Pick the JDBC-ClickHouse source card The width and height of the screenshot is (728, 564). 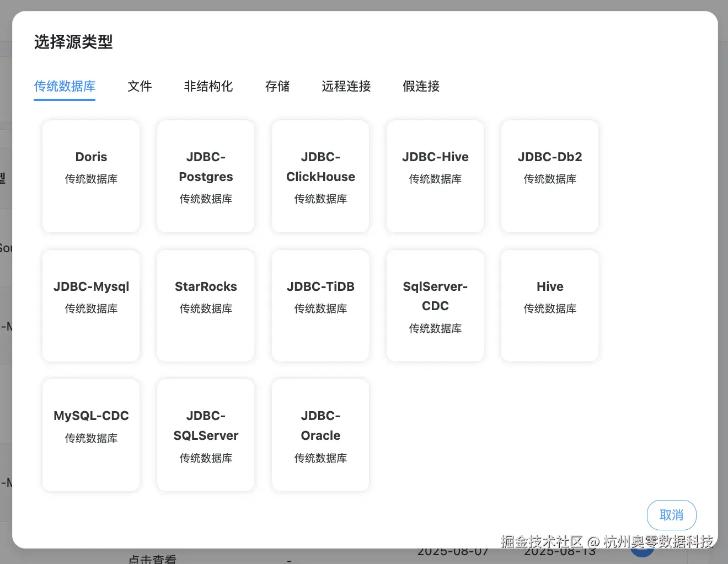point(320,177)
